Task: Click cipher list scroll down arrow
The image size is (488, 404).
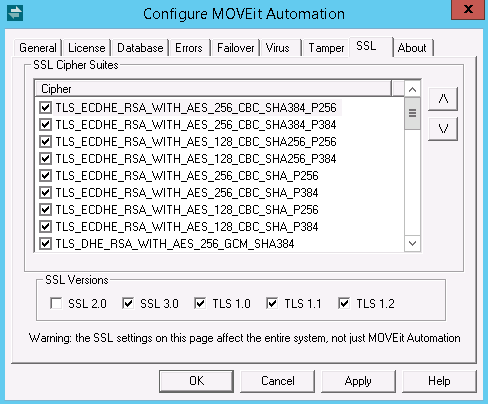Action: (412, 243)
